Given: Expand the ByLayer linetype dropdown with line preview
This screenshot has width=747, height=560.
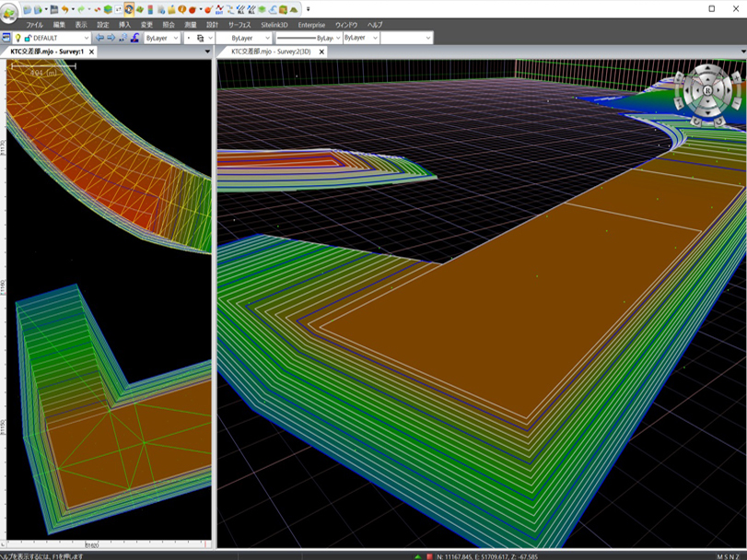Looking at the screenshot, I should pos(336,38).
